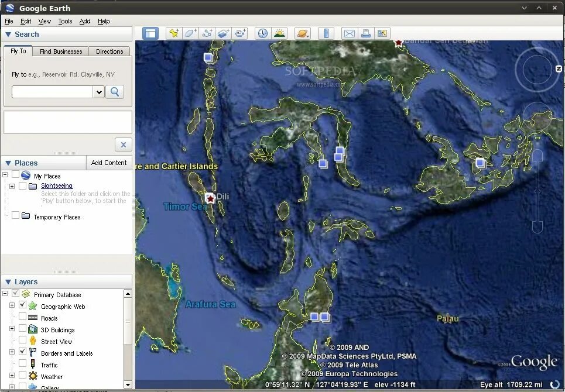Switch to Directions tab
Image resolution: width=565 pixels, height=392 pixels.
pyautogui.click(x=109, y=51)
